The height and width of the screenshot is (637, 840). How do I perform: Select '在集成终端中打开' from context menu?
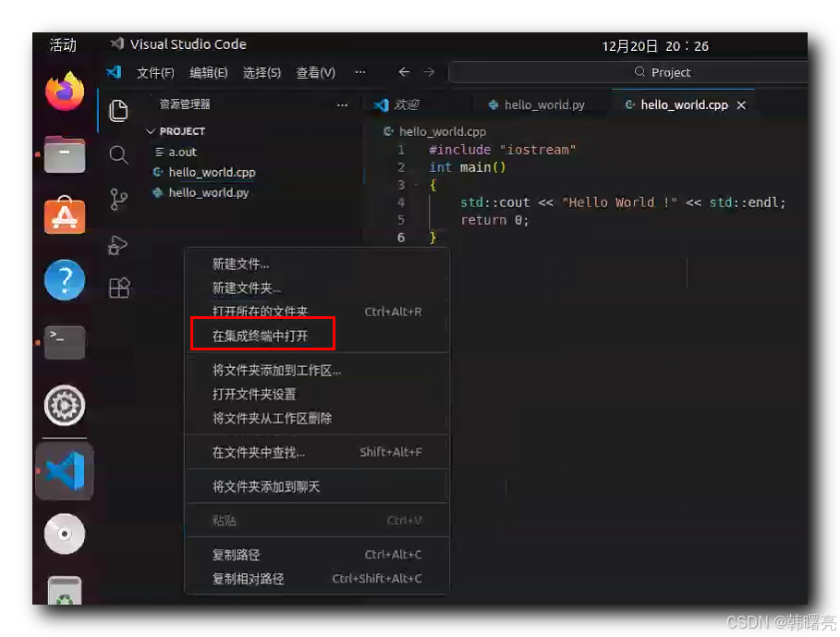tap(261, 337)
